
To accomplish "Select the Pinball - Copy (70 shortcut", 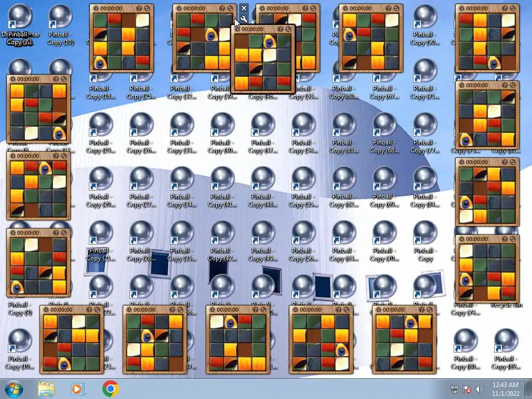I will click(x=384, y=241).
